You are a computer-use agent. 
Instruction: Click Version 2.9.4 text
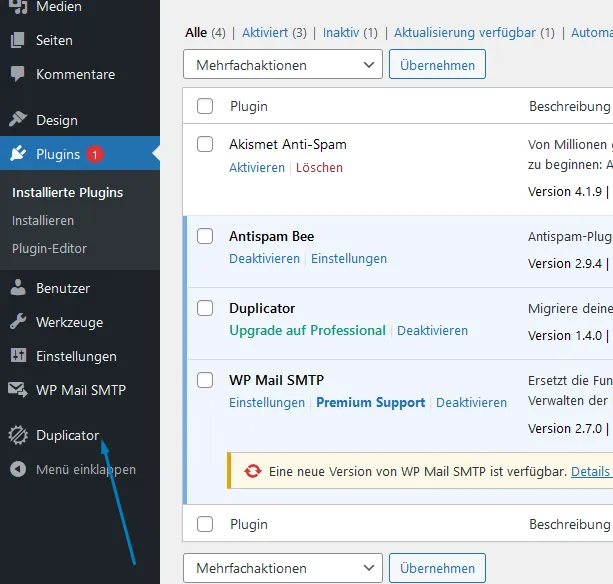565,263
